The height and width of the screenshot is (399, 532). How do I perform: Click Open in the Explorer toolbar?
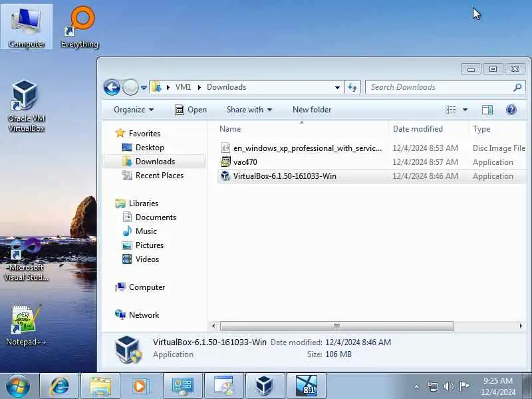(191, 110)
